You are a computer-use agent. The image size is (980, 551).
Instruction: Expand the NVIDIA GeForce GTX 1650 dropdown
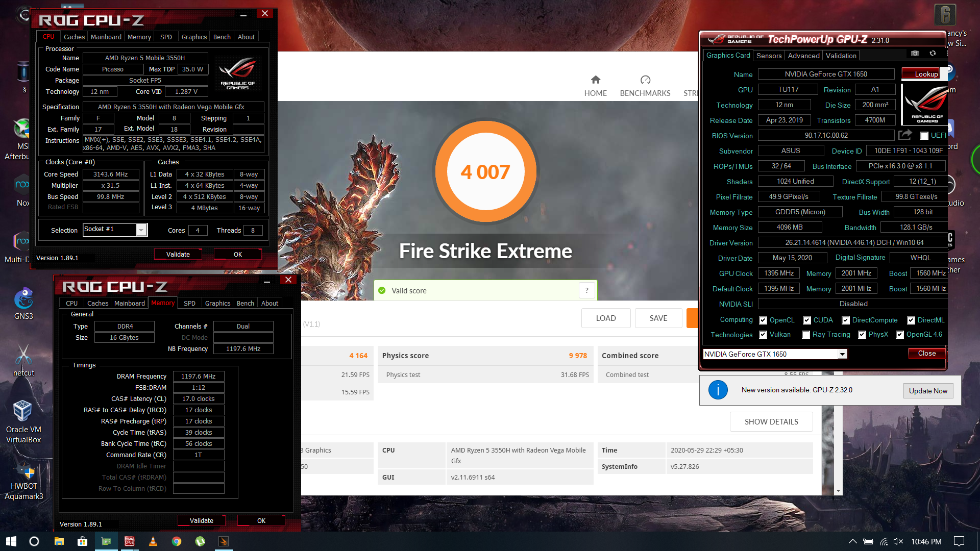tap(842, 354)
